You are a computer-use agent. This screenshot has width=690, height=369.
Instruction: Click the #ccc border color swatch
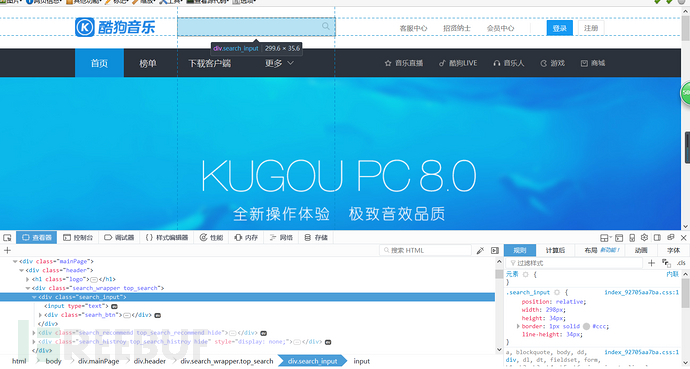(x=586, y=326)
